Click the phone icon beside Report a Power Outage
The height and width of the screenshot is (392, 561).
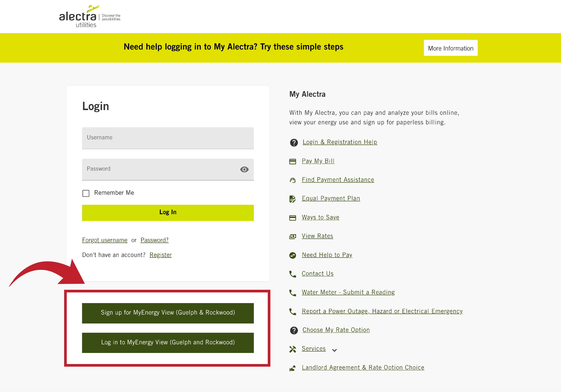coord(292,312)
